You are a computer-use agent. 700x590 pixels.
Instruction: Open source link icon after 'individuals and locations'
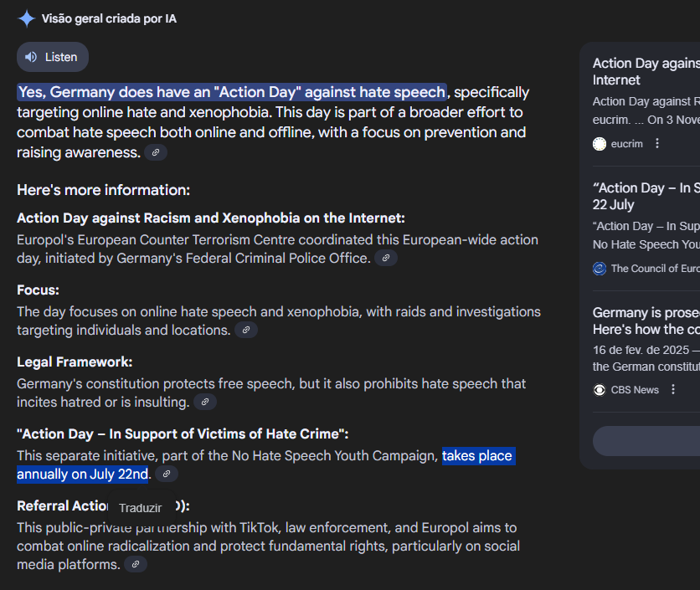click(246, 330)
